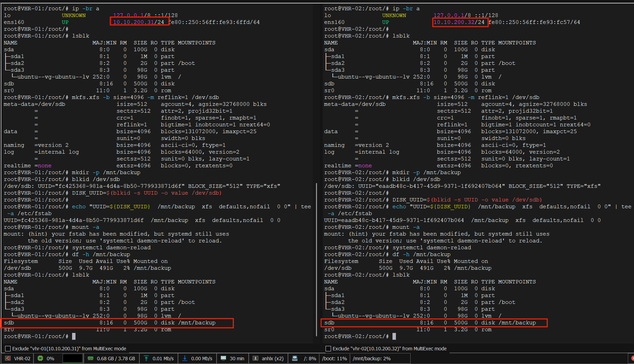Click the mount -a command in VHR-02
The image size is (634, 364).
406,227
